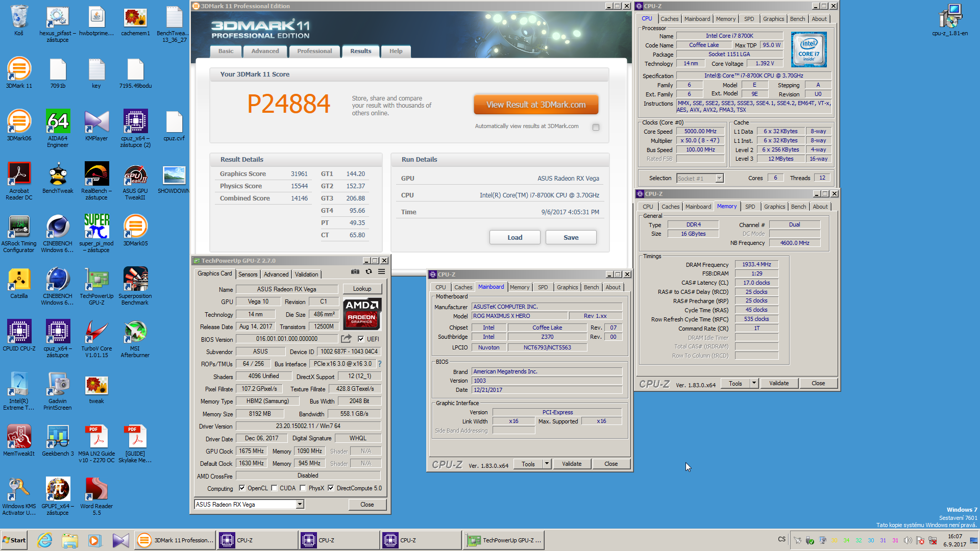Click Intel Core i7 processor logo in CPU-Z
The image size is (980, 551).
tap(809, 50)
